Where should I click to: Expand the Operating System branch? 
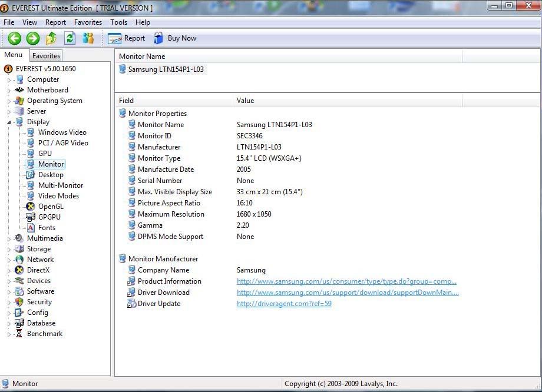(x=9, y=101)
